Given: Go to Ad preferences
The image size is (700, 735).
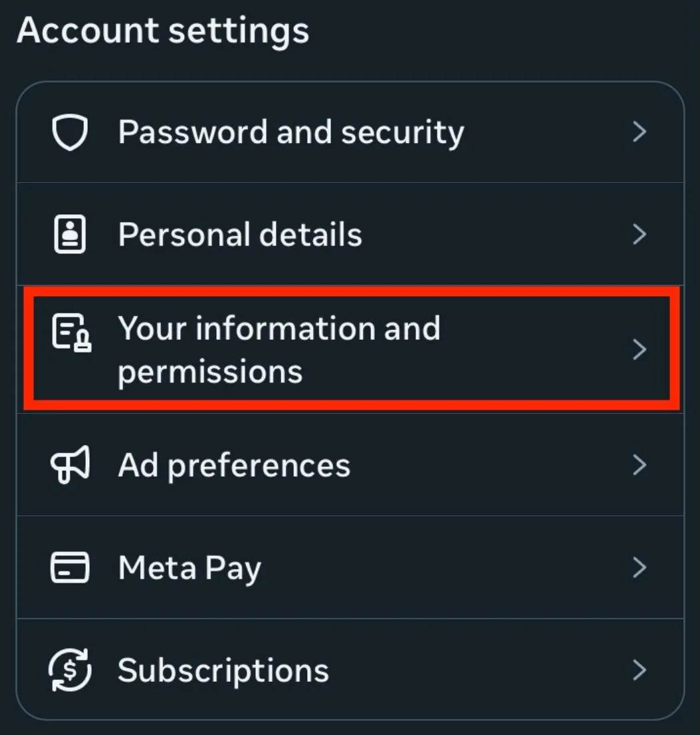Looking at the screenshot, I should [x=234, y=465].
